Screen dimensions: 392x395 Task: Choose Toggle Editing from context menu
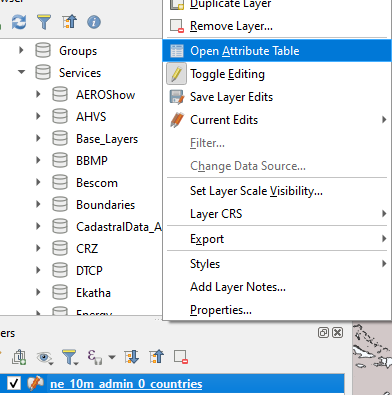tap(277, 74)
